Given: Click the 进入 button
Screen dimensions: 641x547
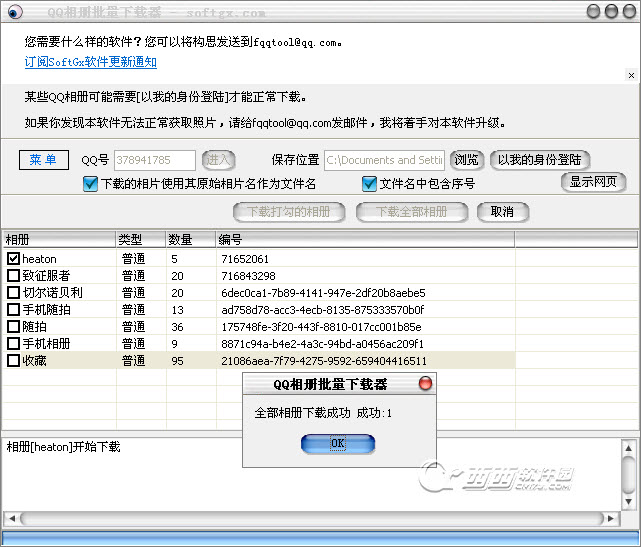Looking at the screenshot, I should 219,160.
